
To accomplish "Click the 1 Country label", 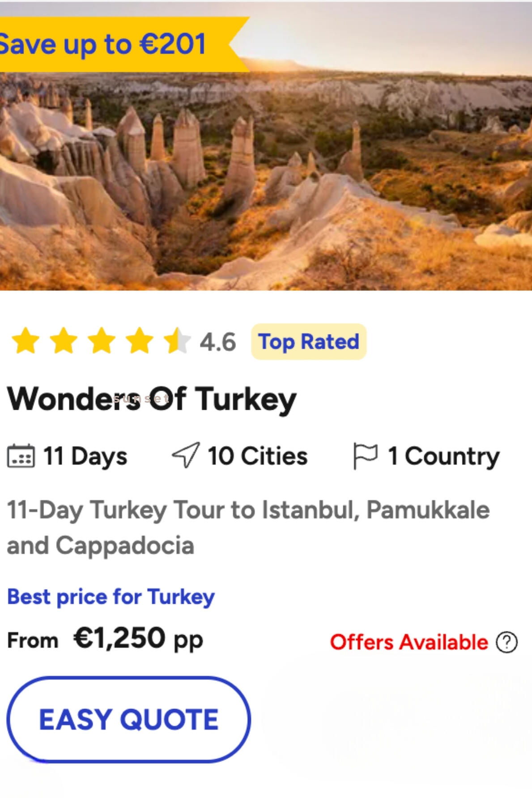I will 443,456.
